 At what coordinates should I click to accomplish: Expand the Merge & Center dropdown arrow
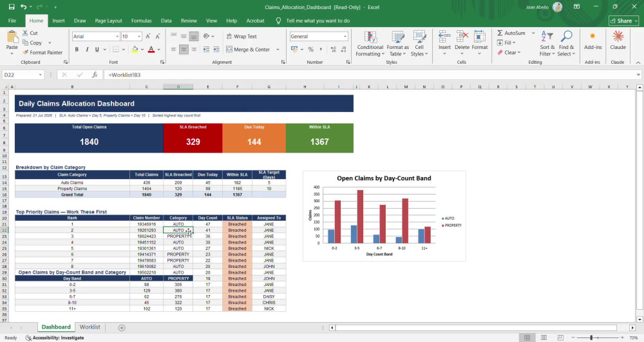[278, 49]
